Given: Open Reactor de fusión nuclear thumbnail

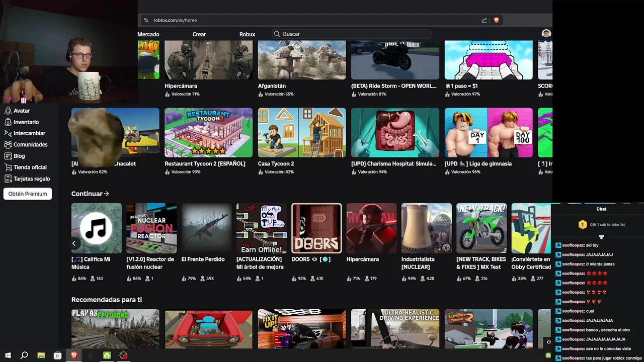Looking at the screenshot, I should [x=151, y=228].
